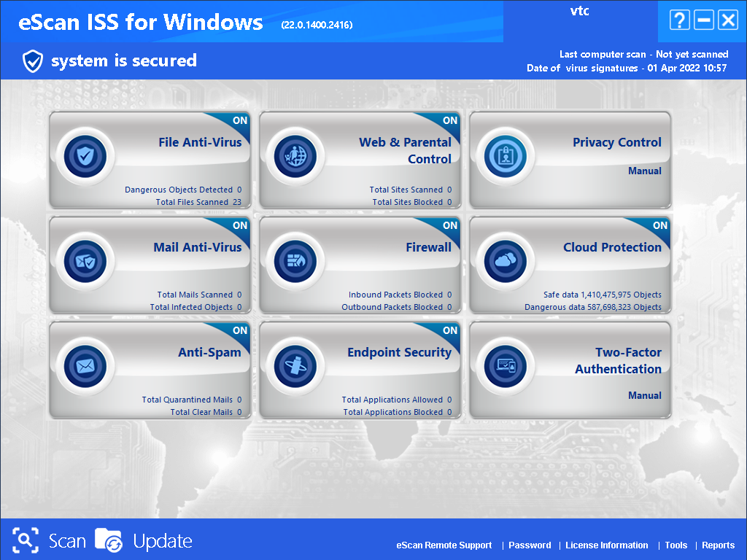Click the Privacy Control badge icon

coord(506,155)
